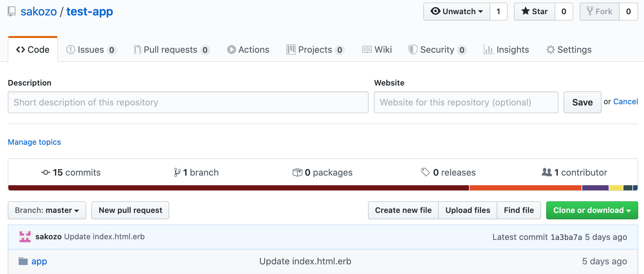Click sakozo's pink avatar identicon
The height and width of the screenshot is (274, 644).
tap(25, 237)
